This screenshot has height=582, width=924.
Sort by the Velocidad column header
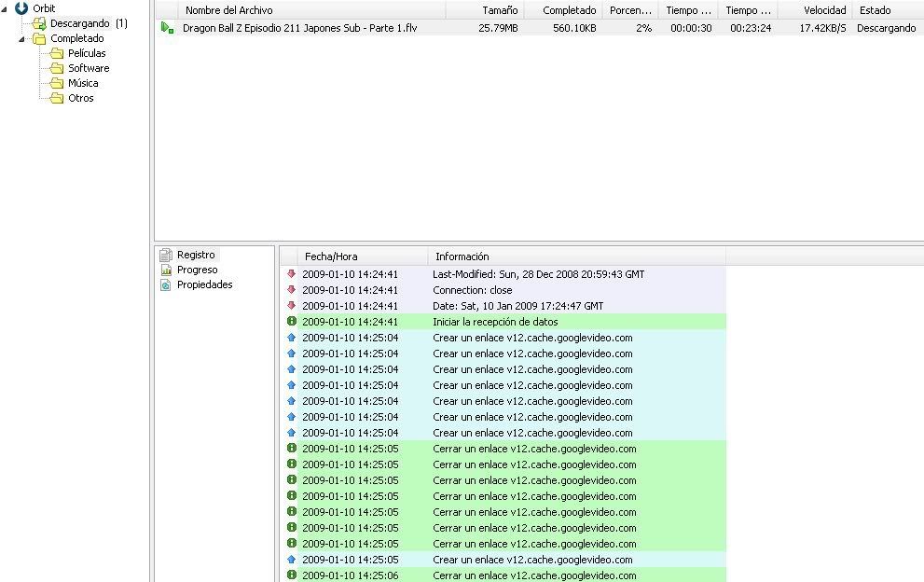pos(815,10)
